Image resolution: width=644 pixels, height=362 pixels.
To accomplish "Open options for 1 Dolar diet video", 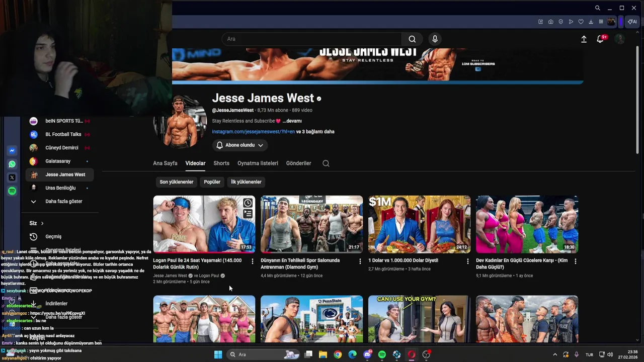I will [467, 261].
